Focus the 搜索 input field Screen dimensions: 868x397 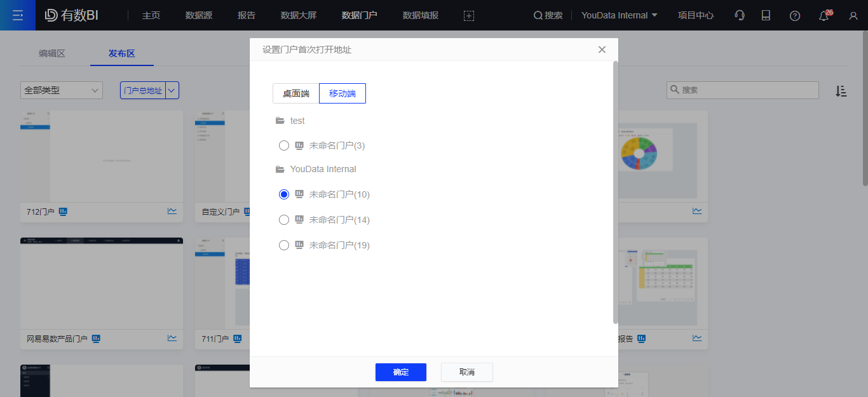pos(743,90)
